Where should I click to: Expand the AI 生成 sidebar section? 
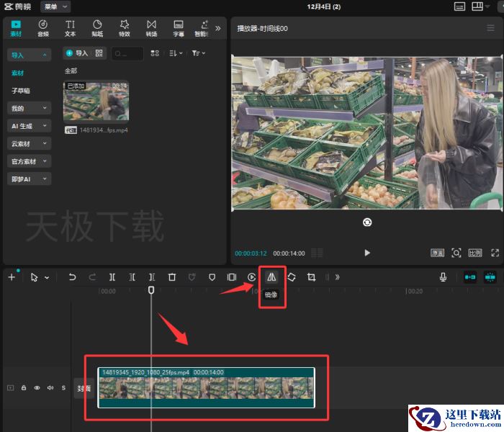29,126
